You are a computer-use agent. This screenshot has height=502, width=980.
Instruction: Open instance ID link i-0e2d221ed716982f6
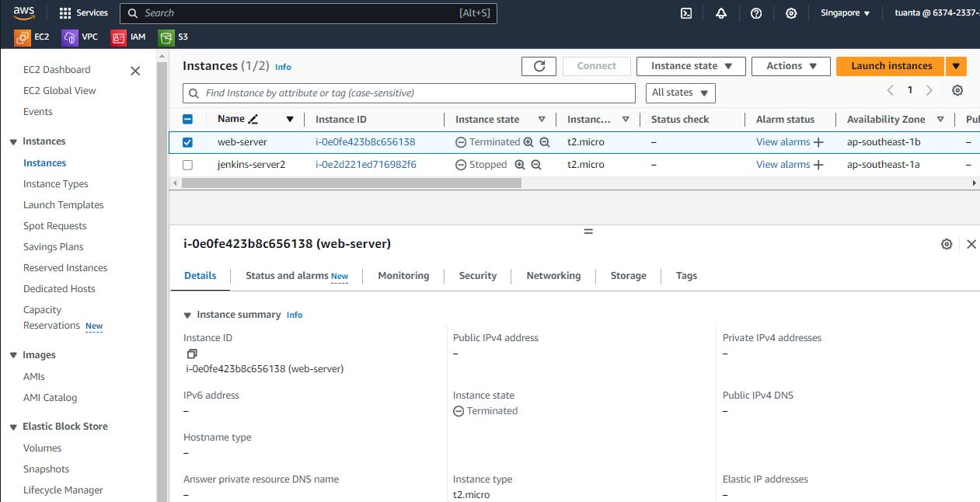pos(366,165)
